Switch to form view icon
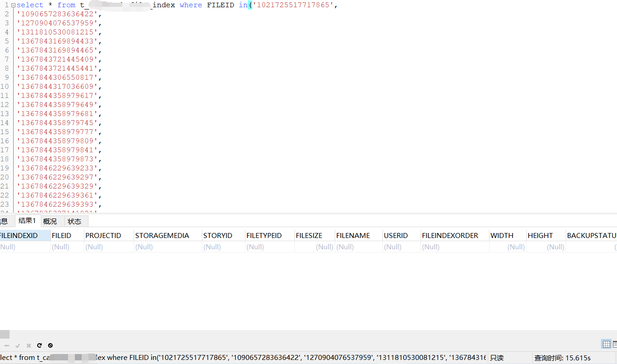617x364 pixels. coord(615,344)
